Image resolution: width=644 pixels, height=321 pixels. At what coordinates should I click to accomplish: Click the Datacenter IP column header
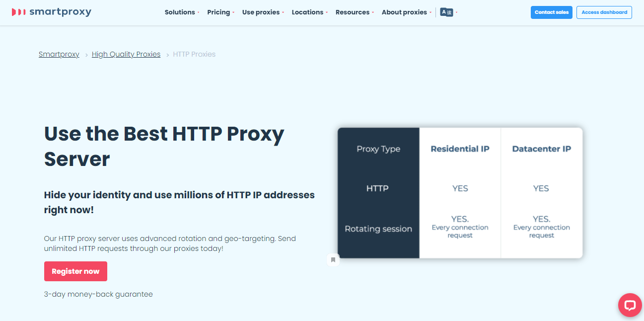pyautogui.click(x=541, y=149)
